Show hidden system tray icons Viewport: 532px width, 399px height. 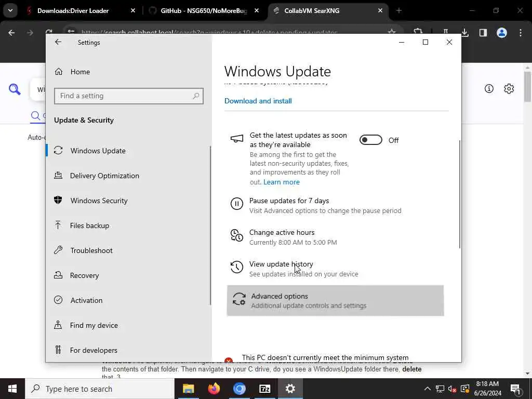tap(427, 389)
